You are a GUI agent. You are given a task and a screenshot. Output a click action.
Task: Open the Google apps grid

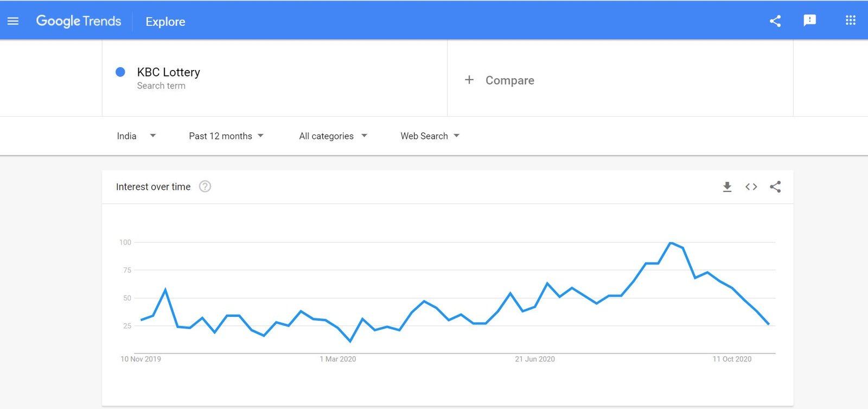tap(850, 21)
